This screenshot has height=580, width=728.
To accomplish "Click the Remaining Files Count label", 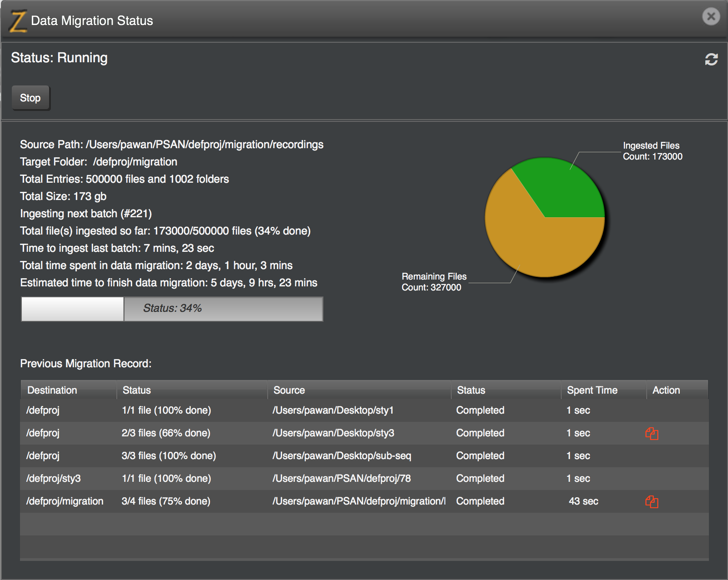I will click(434, 282).
